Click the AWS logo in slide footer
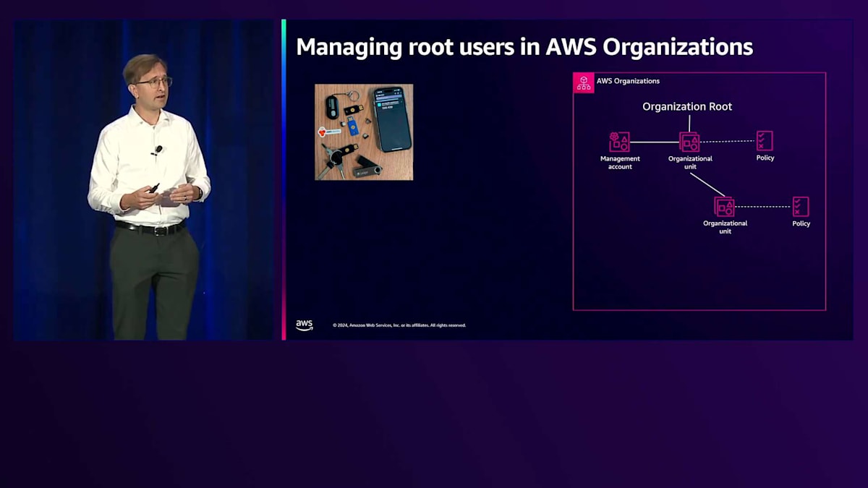Screen dimensions: 868x488 305,325
